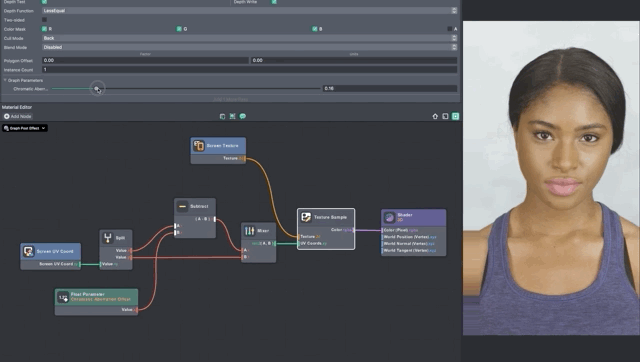Click the copy graph toolbar icon
The width and height of the screenshot is (640, 362).
click(x=222, y=116)
